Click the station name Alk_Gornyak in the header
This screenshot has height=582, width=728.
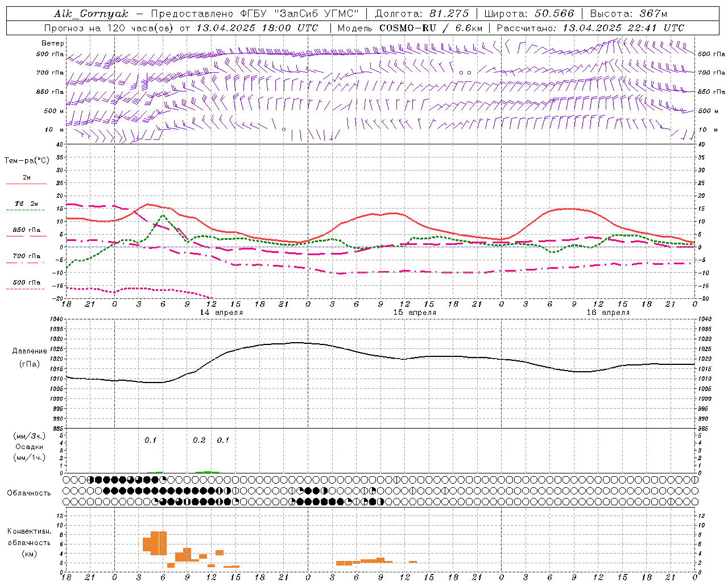[x=92, y=14]
